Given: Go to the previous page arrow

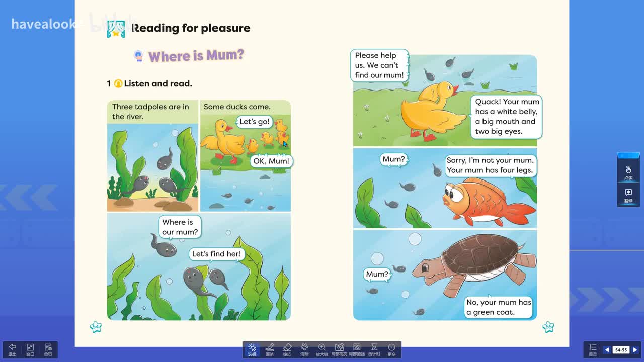Looking at the screenshot, I should tap(607, 350).
